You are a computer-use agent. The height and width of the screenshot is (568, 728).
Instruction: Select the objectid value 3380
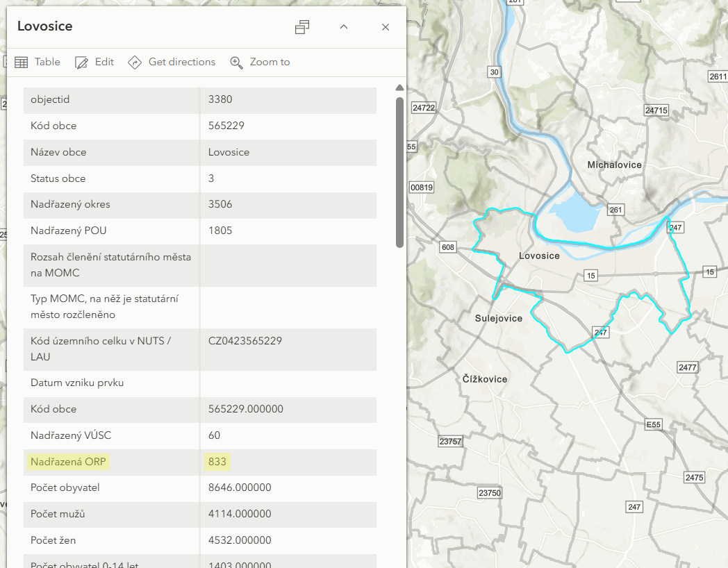pos(220,99)
